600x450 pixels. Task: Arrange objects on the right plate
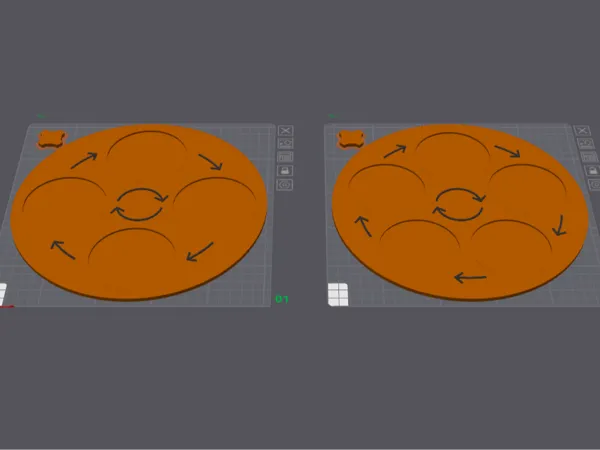(588, 157)
